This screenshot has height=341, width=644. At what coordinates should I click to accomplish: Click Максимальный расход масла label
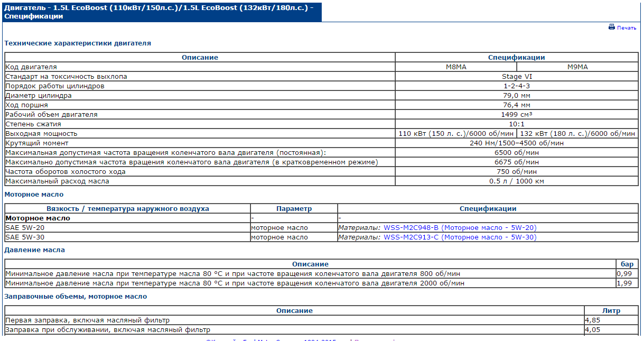click(57, 181)
